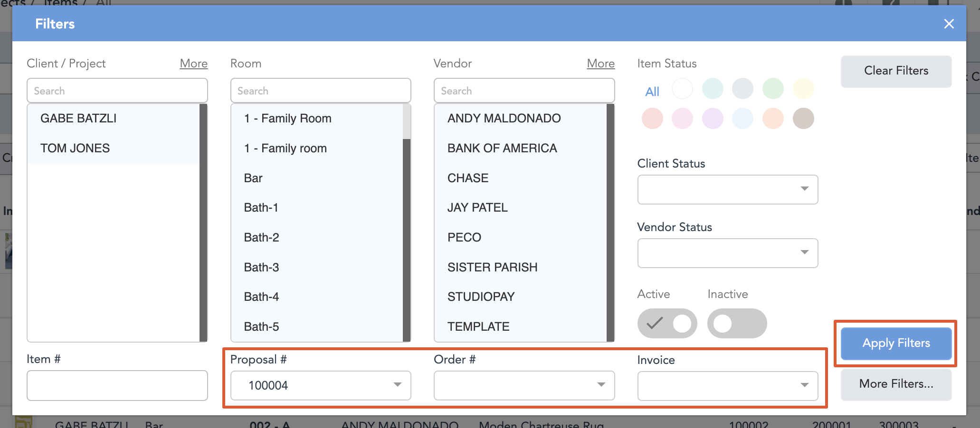
Task: Toggle the Active switch
Action: 667,324
